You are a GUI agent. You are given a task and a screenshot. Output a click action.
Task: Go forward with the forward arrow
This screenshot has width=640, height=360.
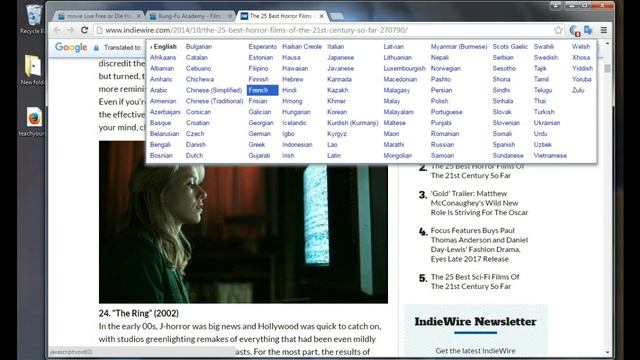(71, 30)
